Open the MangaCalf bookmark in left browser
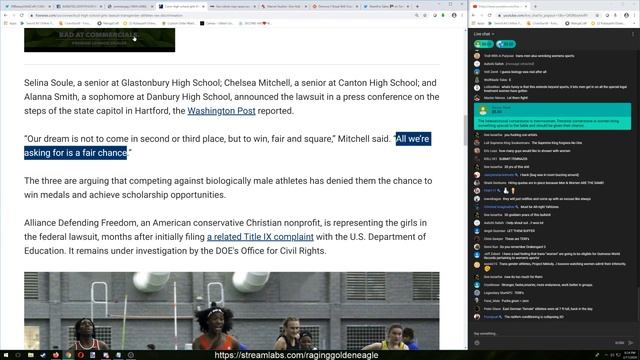 108,23
